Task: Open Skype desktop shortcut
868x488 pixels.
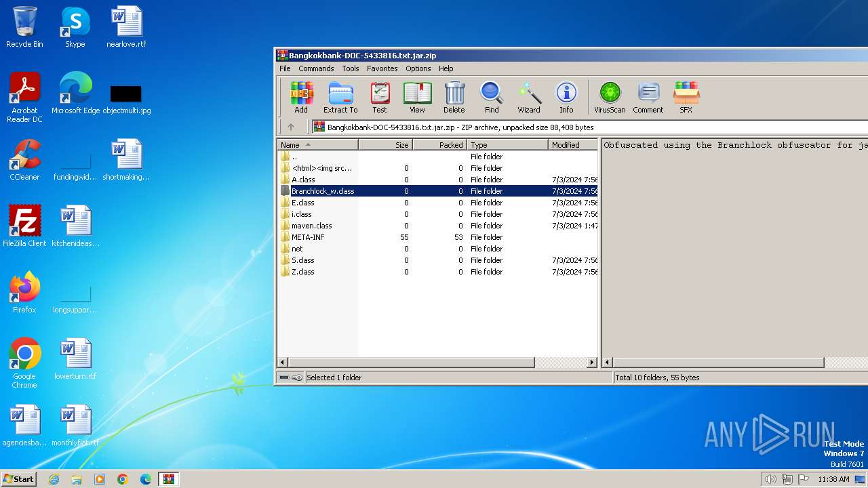Action: pos(75,27)
